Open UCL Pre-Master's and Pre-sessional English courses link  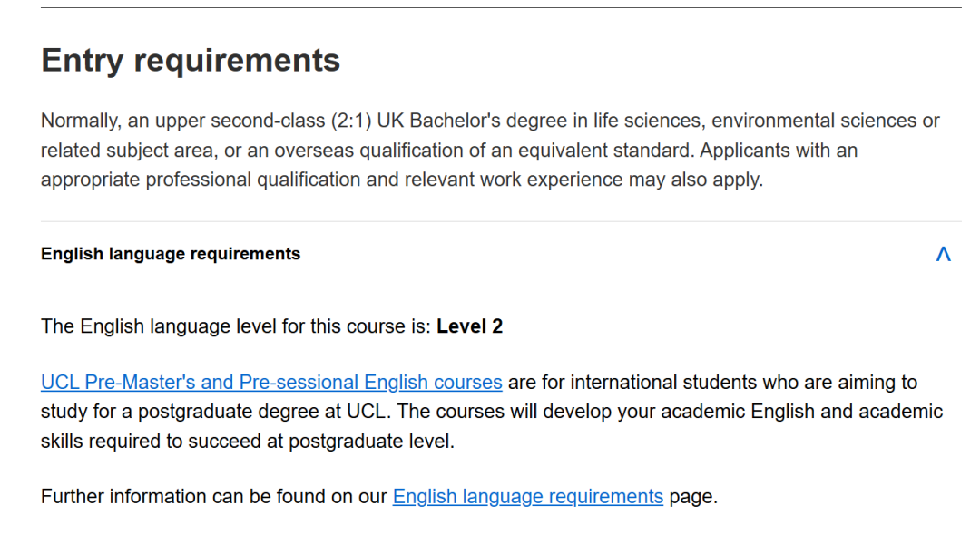[271, 382]
